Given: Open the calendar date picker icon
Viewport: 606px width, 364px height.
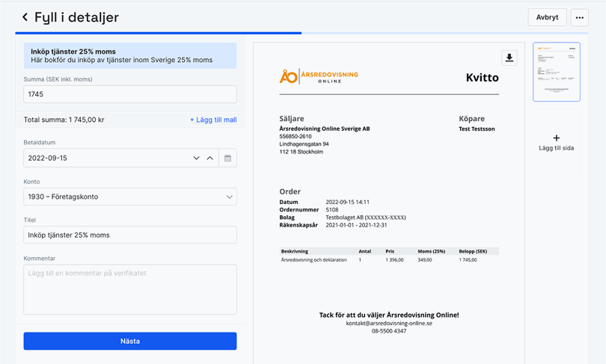Looking at the screenshot, I should 227,158.
